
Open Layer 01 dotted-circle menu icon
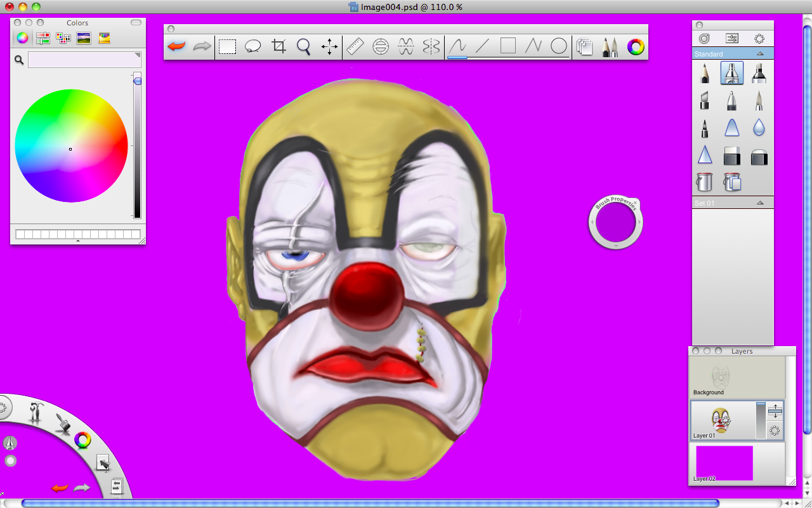(x=775, y=431)
